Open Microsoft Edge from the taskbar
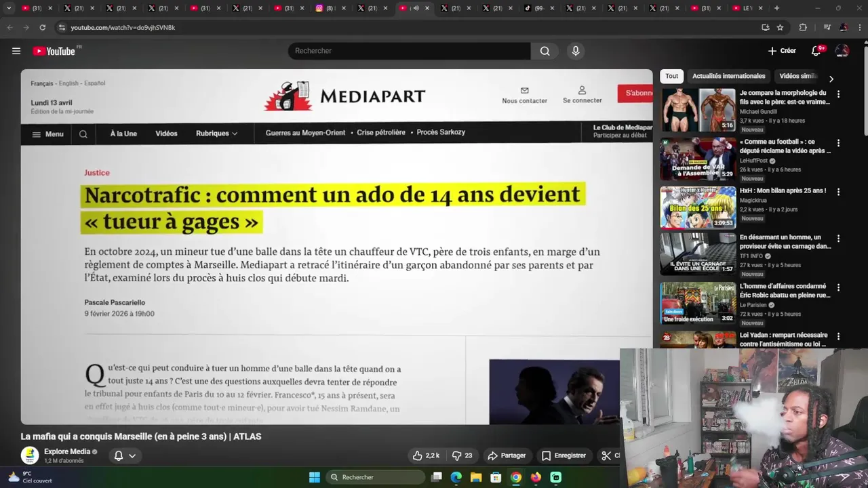 (456, 477)
